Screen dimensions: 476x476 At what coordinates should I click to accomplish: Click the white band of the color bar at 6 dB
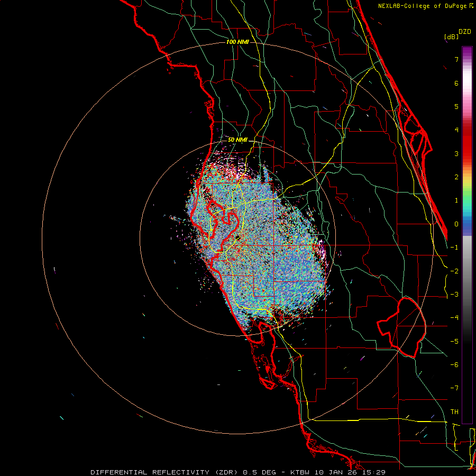[x=467, y=83]
